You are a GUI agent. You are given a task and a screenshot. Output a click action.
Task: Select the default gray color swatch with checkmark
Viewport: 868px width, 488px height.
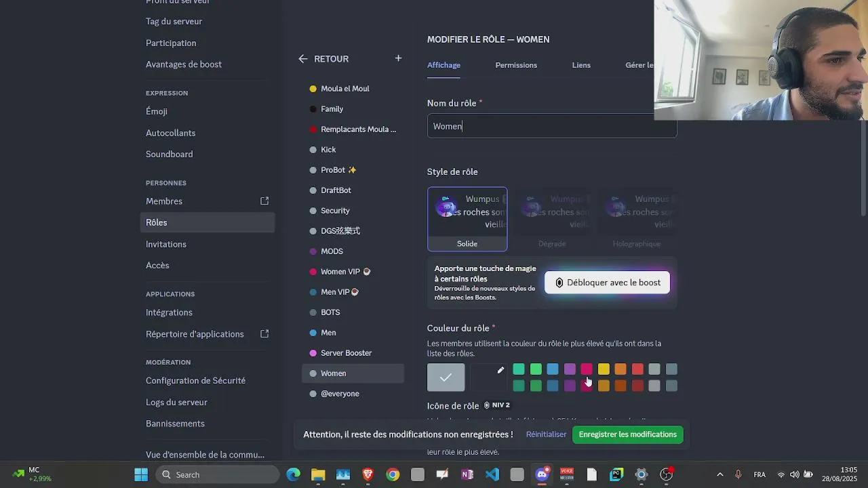coord(446,378)
